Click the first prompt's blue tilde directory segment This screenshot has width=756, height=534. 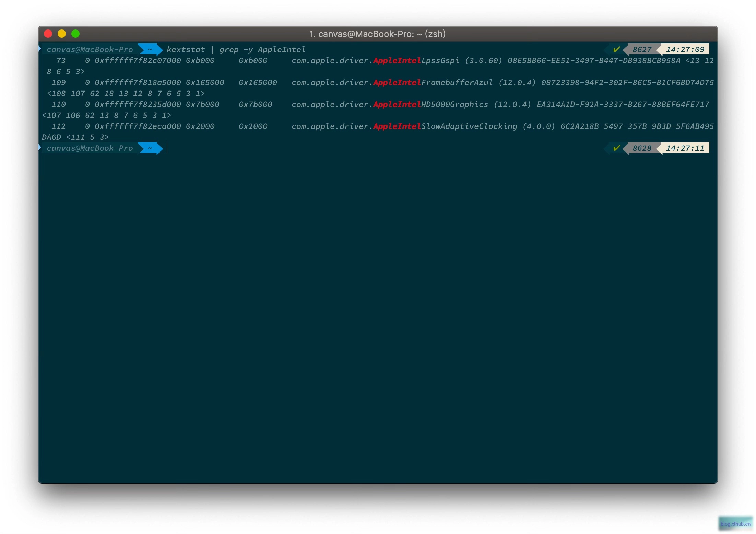click(150, 50)
